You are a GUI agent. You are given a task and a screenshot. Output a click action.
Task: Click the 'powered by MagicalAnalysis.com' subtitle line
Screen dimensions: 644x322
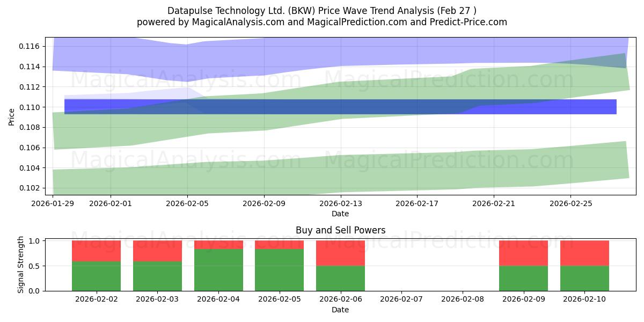(x=322, y=22)
